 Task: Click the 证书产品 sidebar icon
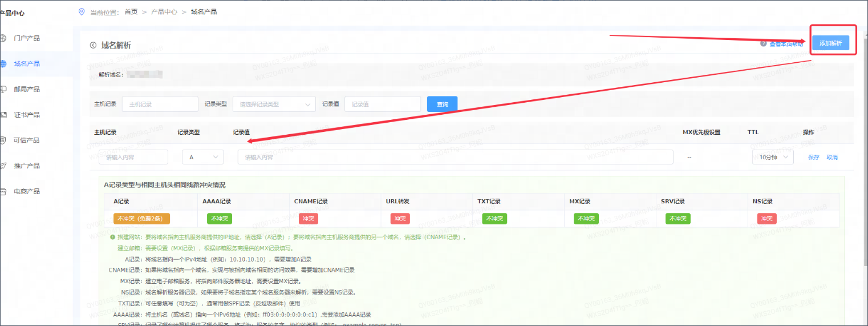(x=3, y=115)
